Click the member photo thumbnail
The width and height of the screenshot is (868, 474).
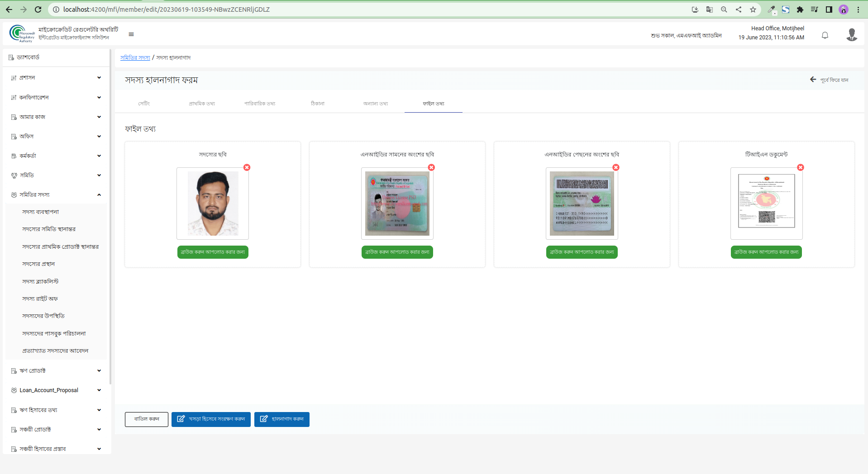[x=213, y=204]
